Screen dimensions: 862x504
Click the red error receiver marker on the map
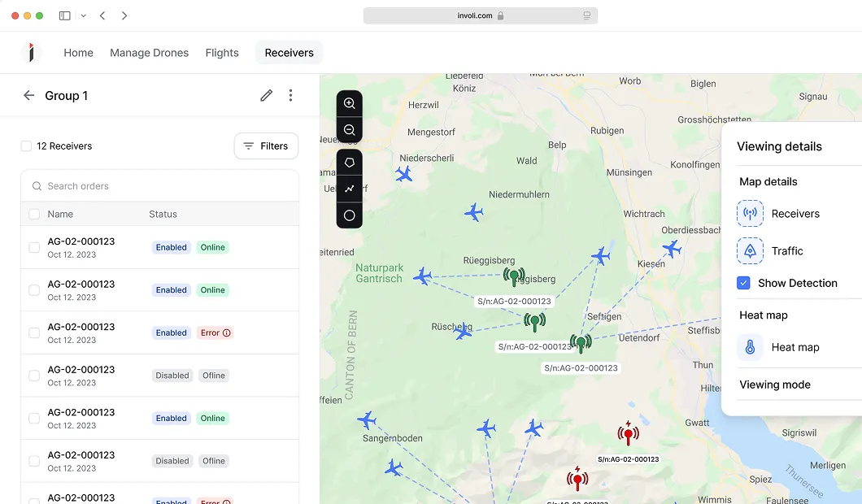[629, 433]
